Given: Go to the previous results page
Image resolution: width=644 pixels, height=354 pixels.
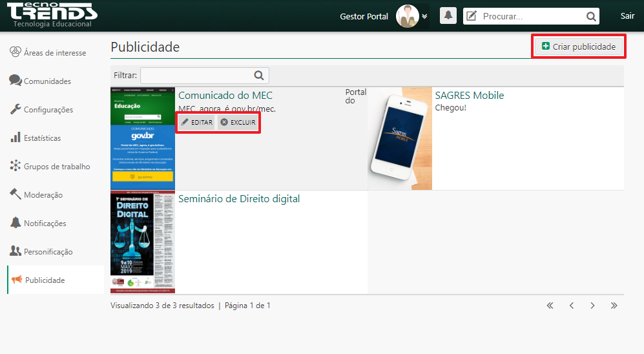Looking at the screenshot, I should pyautogui.click(x=571, y=306).
